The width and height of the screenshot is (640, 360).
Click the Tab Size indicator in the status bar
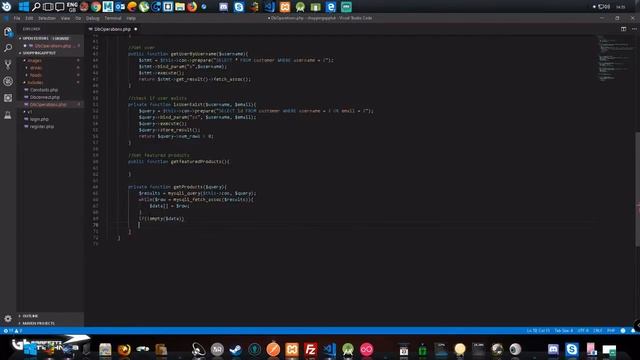564,331
